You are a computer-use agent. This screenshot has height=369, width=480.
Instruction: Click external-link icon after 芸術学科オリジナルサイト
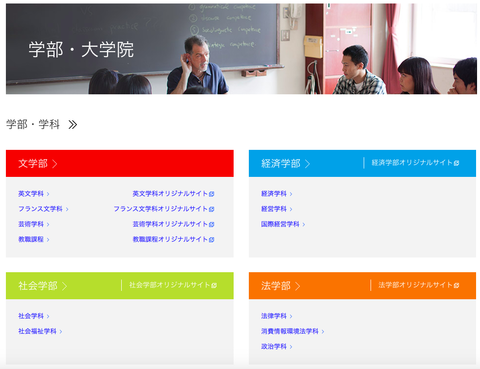211,225
